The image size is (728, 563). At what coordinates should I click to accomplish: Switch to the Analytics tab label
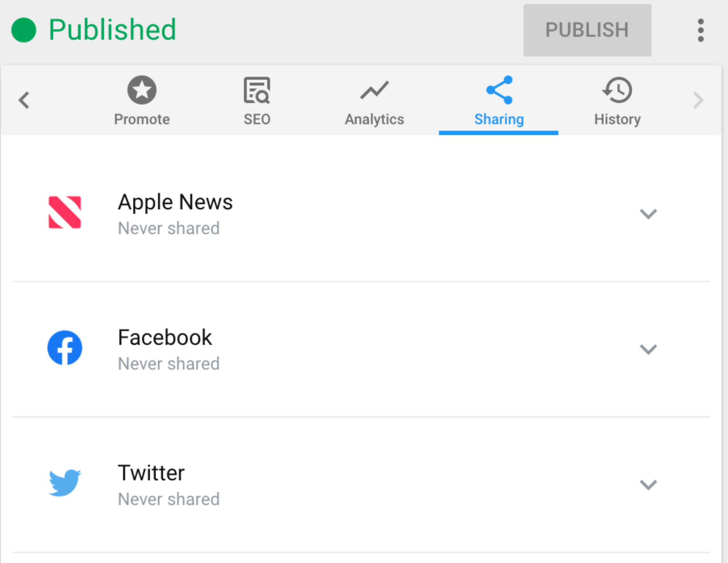[374, 119]
